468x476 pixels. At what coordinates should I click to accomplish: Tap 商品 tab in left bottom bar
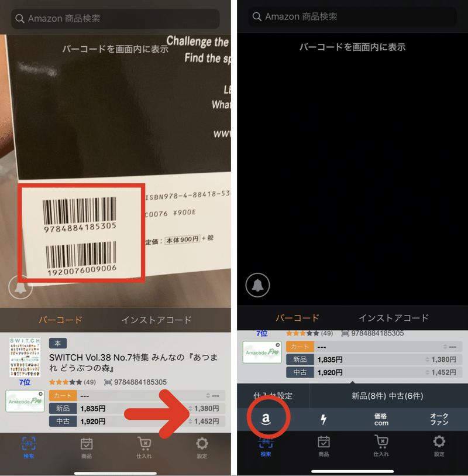[x=87, y=448]
